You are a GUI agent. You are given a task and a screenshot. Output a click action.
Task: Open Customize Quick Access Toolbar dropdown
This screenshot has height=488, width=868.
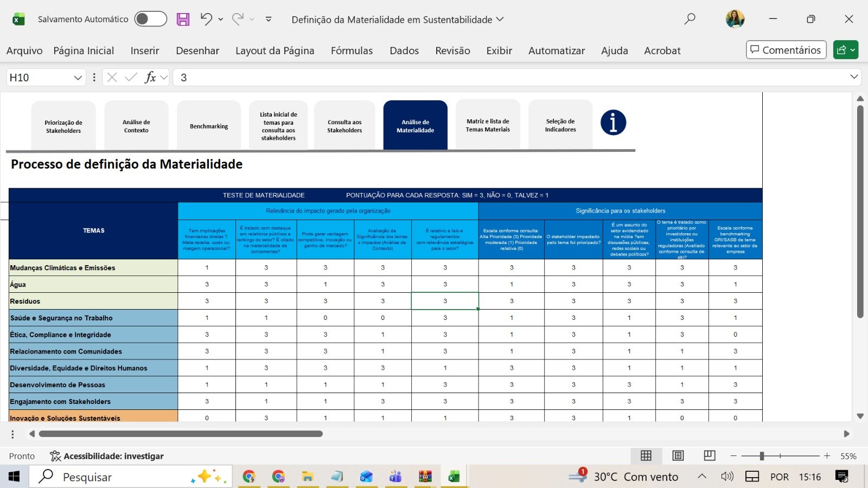pos(269,20)
